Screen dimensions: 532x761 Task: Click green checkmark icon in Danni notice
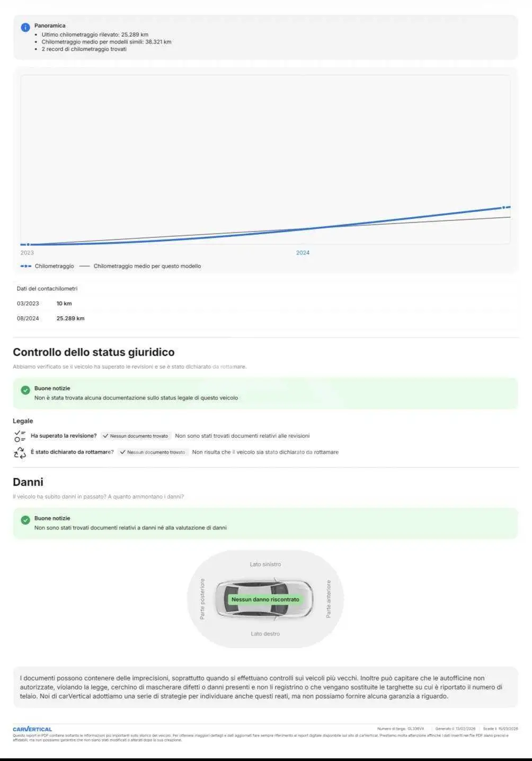[x=25, y=520]
